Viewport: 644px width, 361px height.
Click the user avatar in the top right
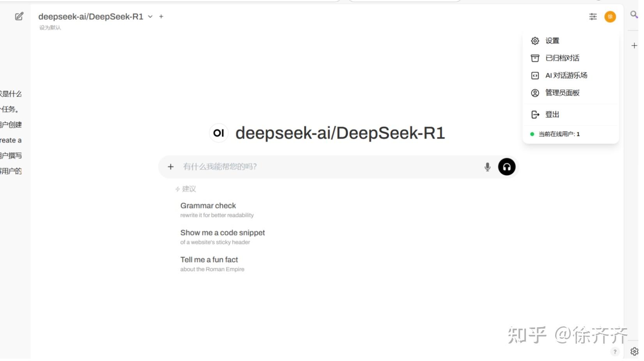[x=610, y=17]
